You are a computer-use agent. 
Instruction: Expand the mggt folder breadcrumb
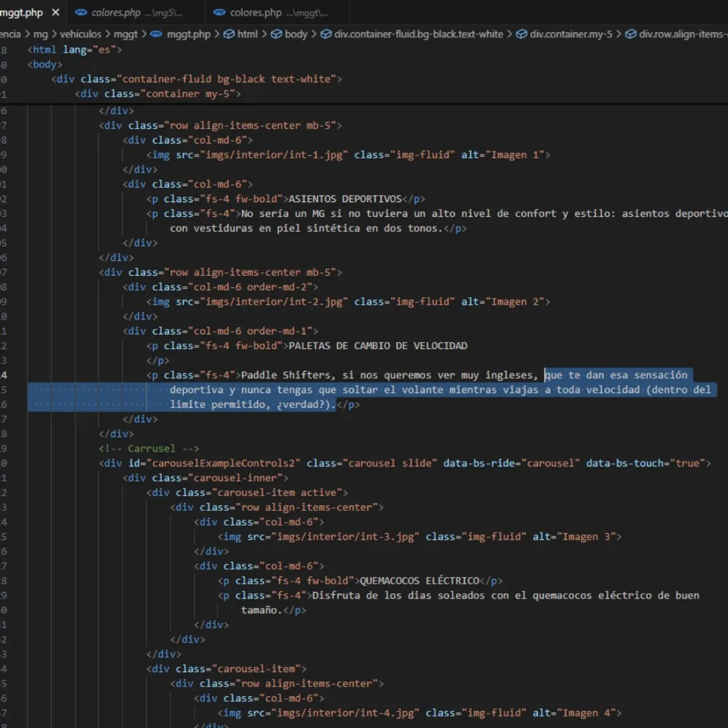coord(126,34)
